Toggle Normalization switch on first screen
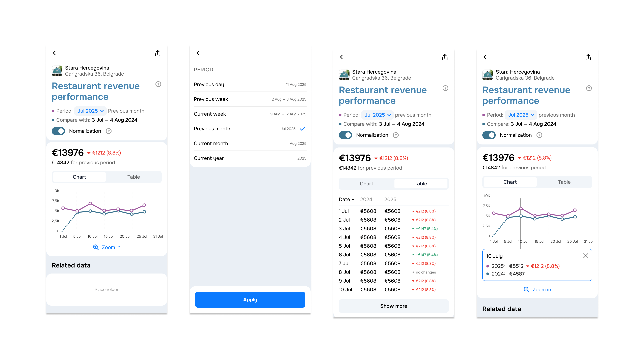Image resolution: width=644 pixels, height=362 pixels. (58, 131)
